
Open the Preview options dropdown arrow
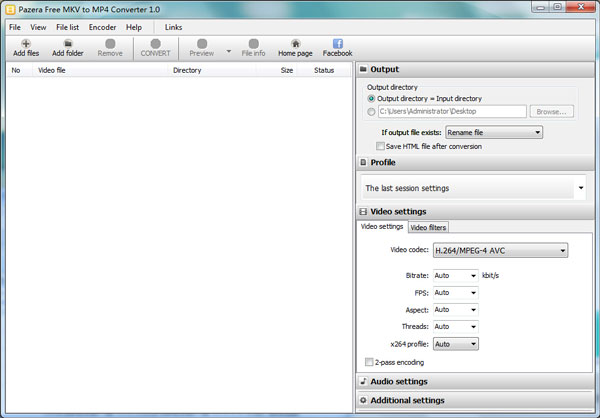pyautogui.click(x=228, y=51)
